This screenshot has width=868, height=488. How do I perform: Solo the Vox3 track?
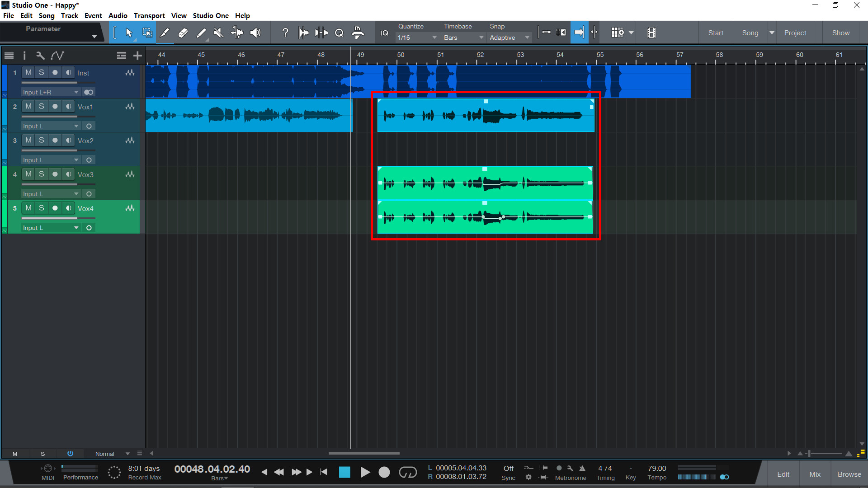pyautogui.click(x=41, y=174)
